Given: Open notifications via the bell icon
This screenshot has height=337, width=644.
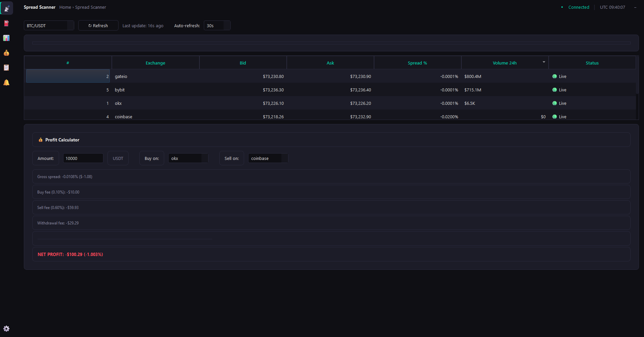Looking at the screenshot, I should pyautogui.click(x=6, y=82).
